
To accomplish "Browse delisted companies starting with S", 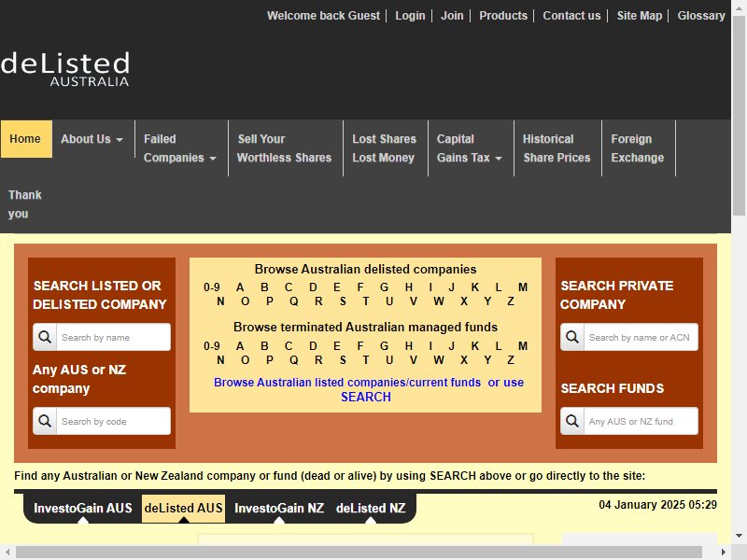I will [343, 301].
